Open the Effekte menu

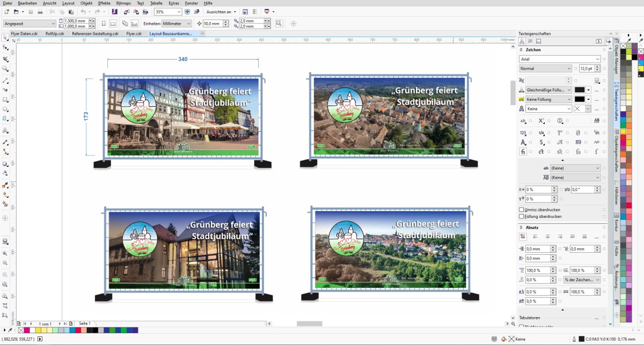(x=104, y=3)
